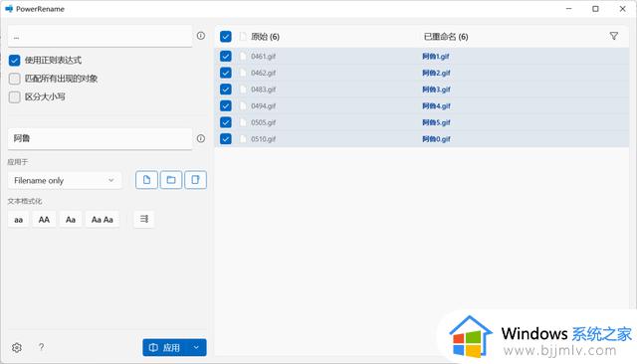Click renamed entry 阿鲁4.gif
This screenshot has width=637, height=364.
[x=436, y=106]
